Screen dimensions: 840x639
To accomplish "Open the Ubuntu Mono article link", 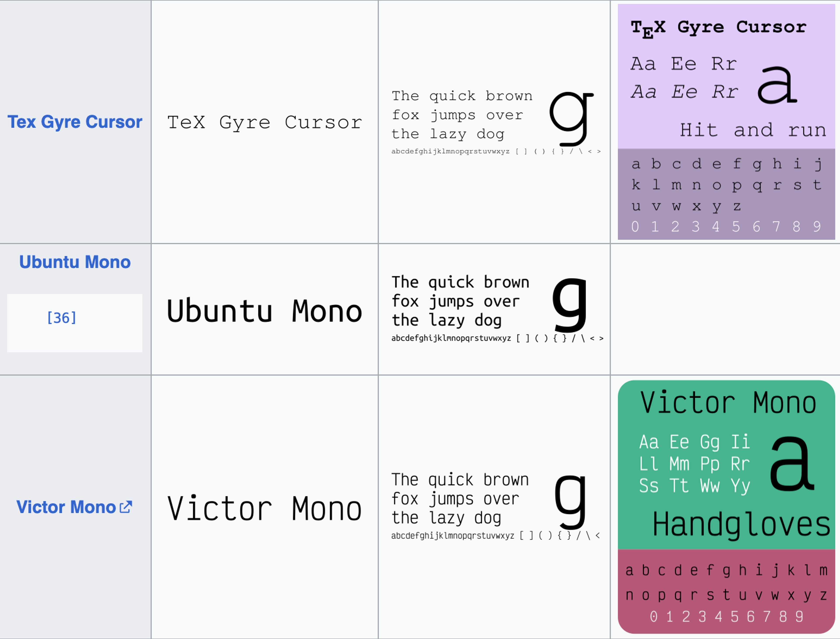I will click(75, 262).
